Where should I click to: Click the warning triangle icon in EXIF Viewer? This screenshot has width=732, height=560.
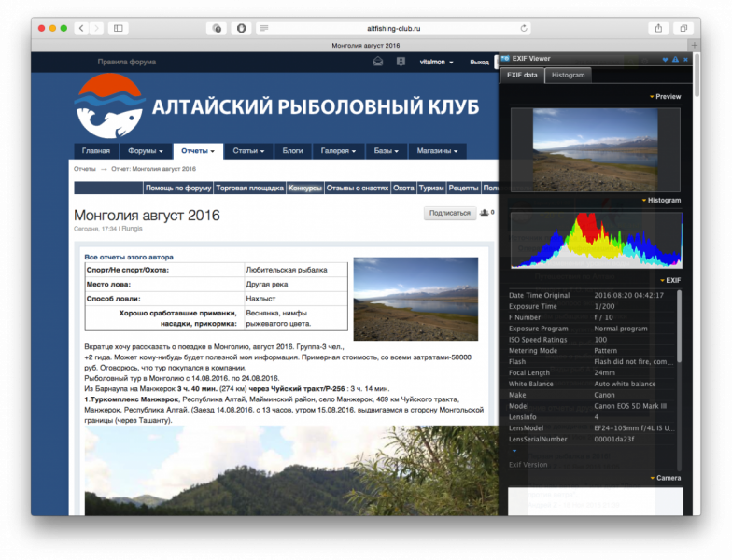675,60
